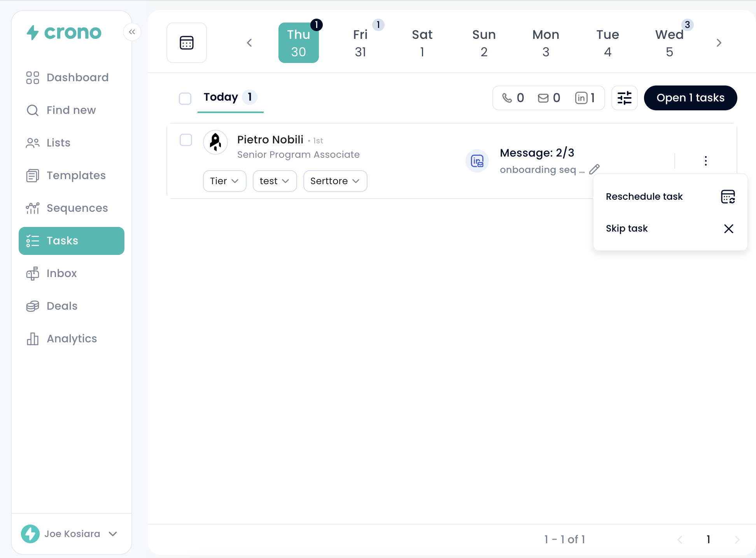756x558 pixels.
Task: Filter by LinkedIn tasks count
Action: pyautogui.click(x=585, y=98)
